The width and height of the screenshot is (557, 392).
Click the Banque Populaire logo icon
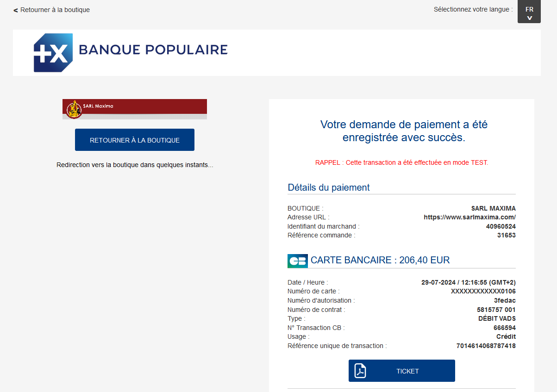(53, 52)
